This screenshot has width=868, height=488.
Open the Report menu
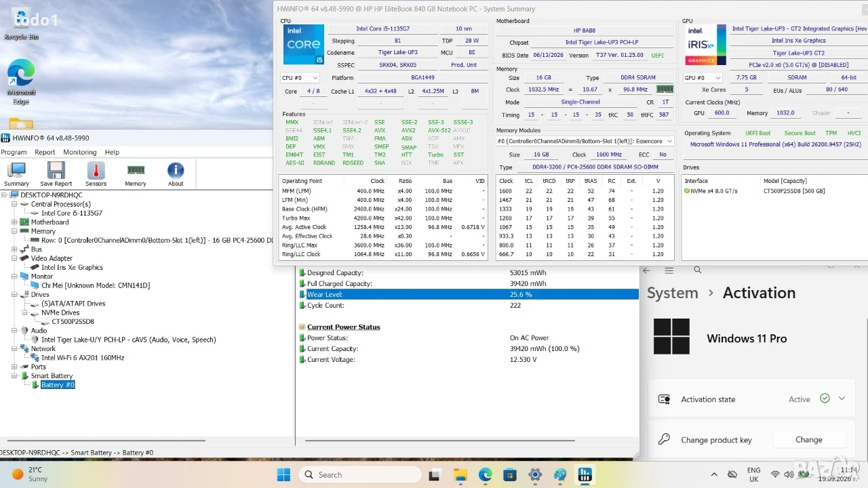[x=45, y=152]
